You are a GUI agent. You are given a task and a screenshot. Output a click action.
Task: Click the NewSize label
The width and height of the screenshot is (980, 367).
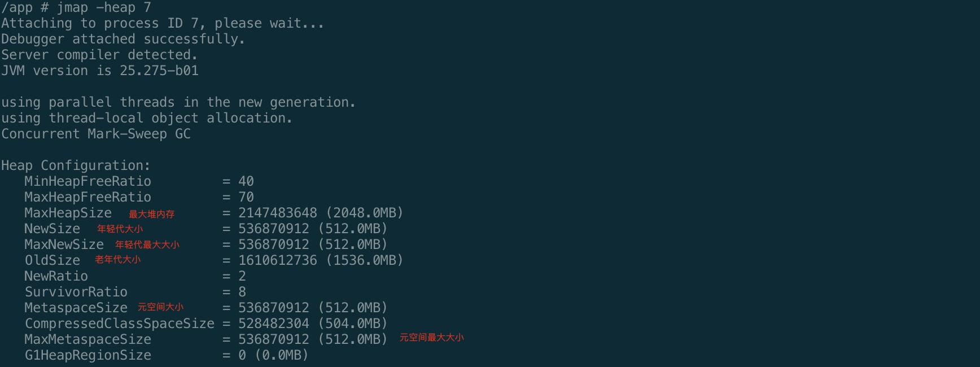(x=52, y=229)
